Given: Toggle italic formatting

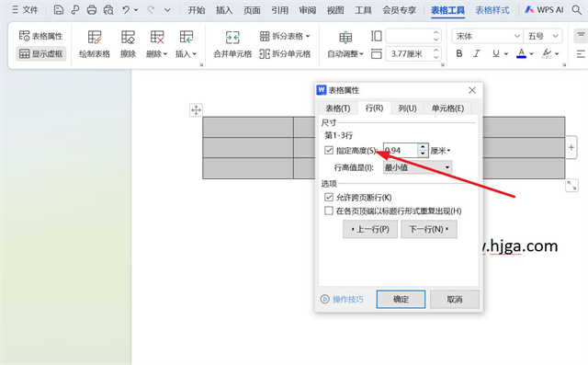Looking at the screenshot, I should pos(477,53).
